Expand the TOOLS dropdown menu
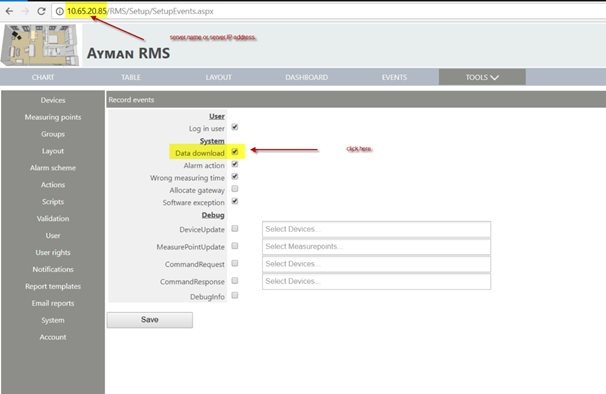Image resolution: width=606 pixels, height=394 pixels. pyautogui.click(x=482, y=77)
